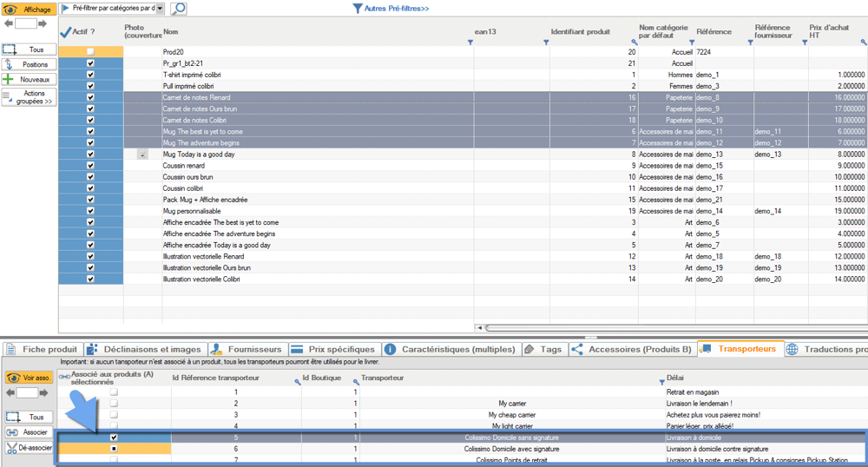Click the Associer button
The image size is (868, 467).
click(29, 432)
